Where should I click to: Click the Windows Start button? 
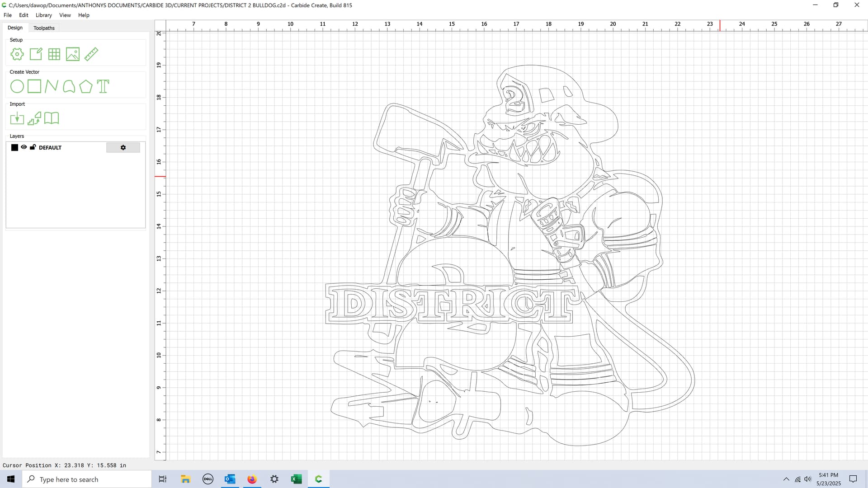(11, 479)
